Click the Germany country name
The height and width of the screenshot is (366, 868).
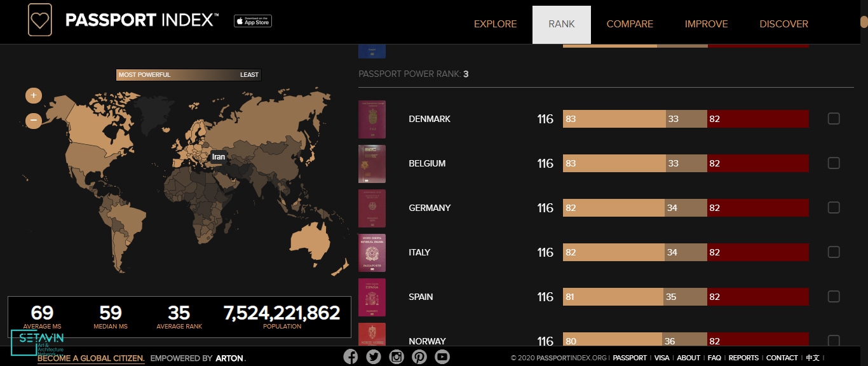coord(430,208)
